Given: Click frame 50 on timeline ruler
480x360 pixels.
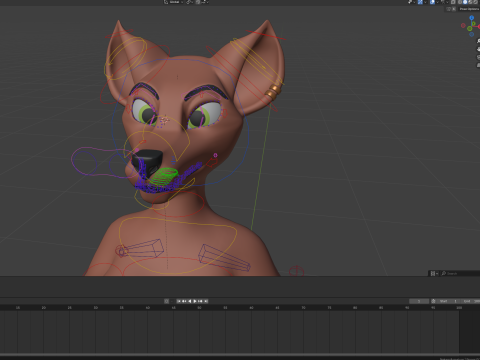Looking at the screenshot, I should 199,307.
